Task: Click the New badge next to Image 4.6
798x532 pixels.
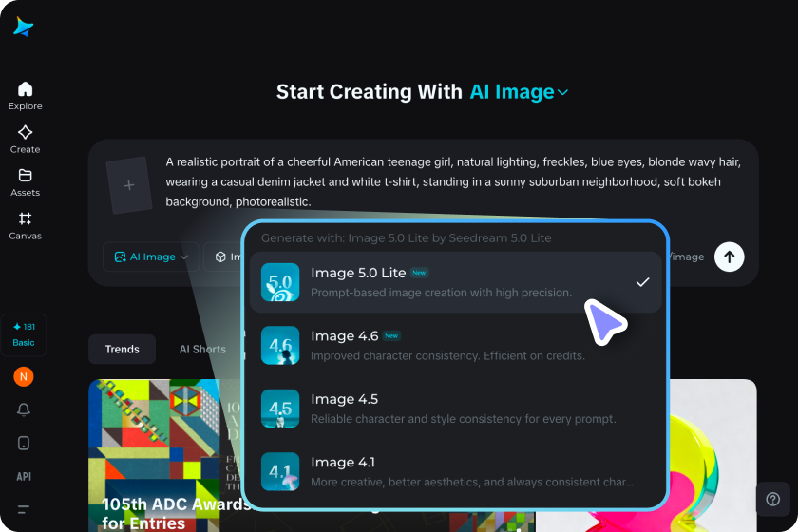Action: pos(391,335)
